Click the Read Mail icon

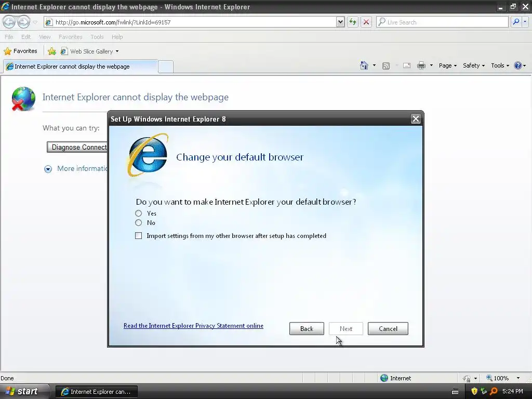(407, 65)
